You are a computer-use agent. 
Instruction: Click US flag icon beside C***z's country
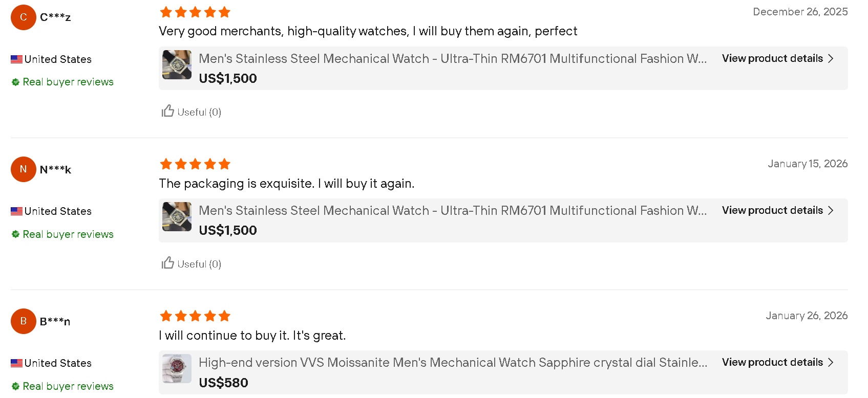pyautogui.click(x=16, y=59)
